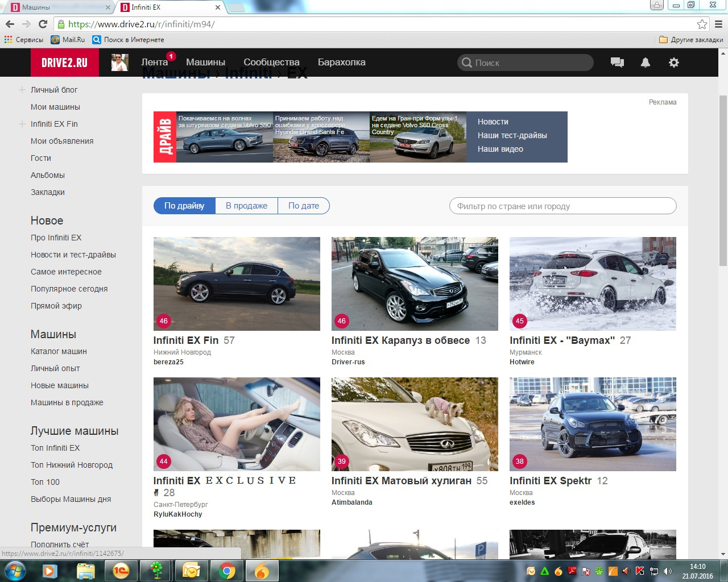This screenshot has height=582, width=728.
Task: Expand Личный блог plus icon
Action: (22, 90)
